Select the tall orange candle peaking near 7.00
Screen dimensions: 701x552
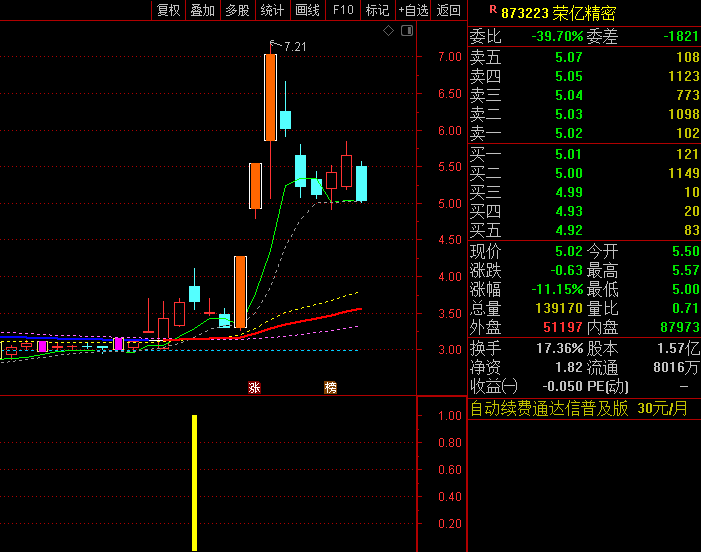click(x=270, y=97)
